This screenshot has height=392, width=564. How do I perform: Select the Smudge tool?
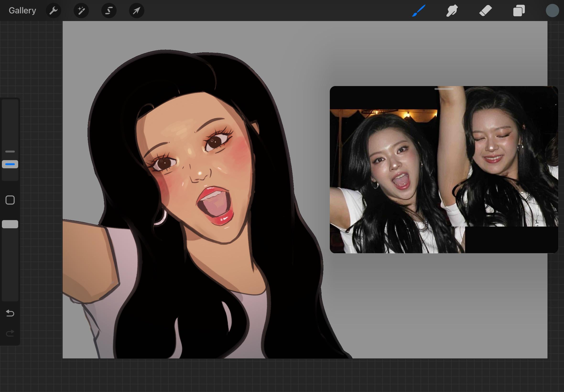[x=452, y=11]
